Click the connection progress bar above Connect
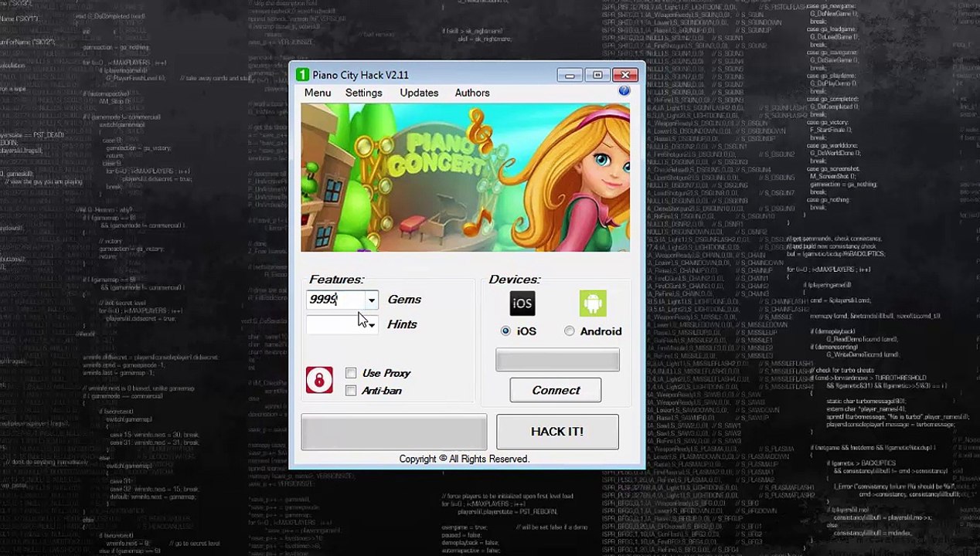 pyautogui.click(x=557, y=360)
